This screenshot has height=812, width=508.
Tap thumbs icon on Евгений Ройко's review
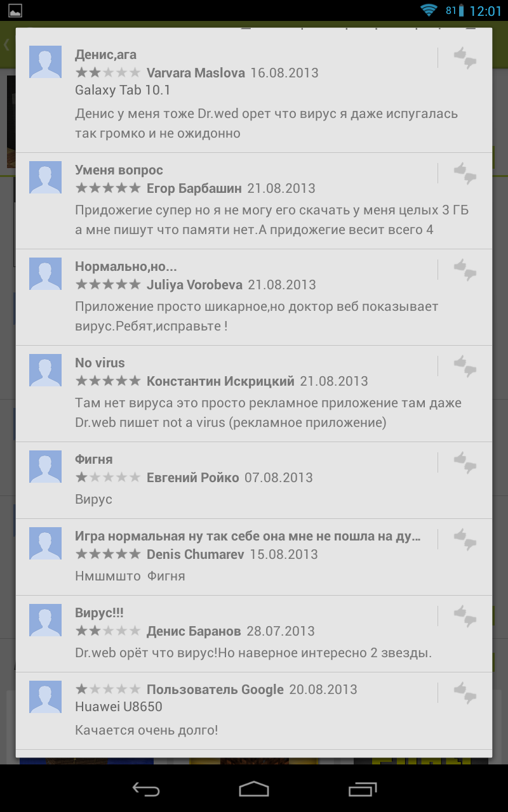[x=465, y=462]
